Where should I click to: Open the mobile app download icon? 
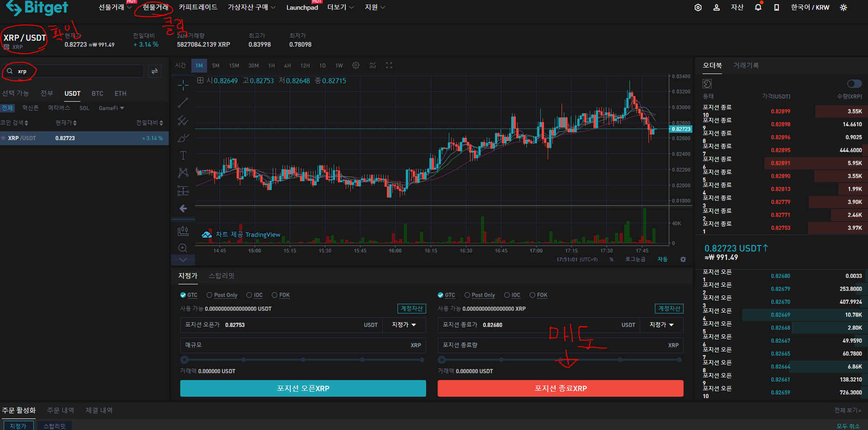pyautogui.click(x=776, y=7)
